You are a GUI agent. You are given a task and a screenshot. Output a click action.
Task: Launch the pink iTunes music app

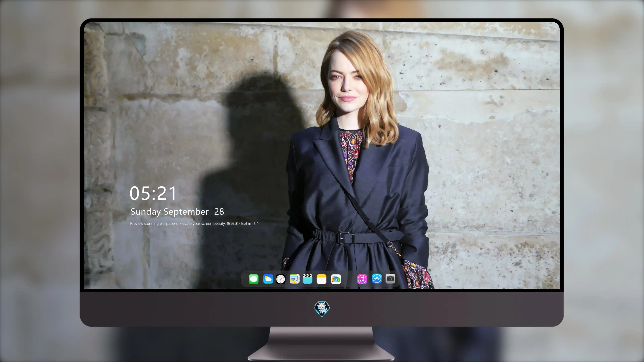(x=362, y=279)
